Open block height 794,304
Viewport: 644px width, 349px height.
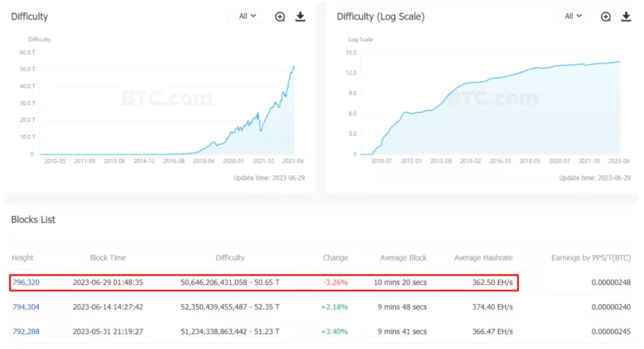[x=26, y=307]
